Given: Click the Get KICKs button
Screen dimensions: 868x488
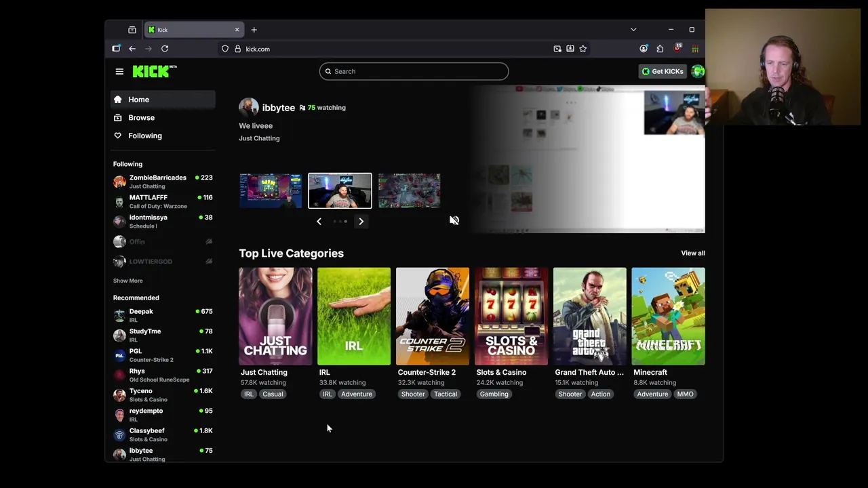Looking at the screenshot, I should (x=663, y=71).
